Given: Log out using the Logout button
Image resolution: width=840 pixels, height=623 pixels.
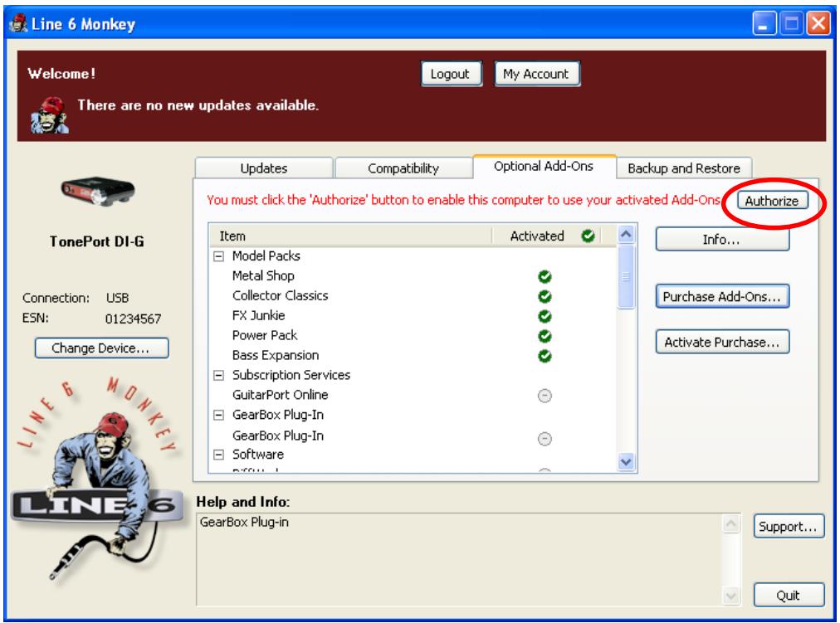Looking at the screenshot, I should coord(451,74).
